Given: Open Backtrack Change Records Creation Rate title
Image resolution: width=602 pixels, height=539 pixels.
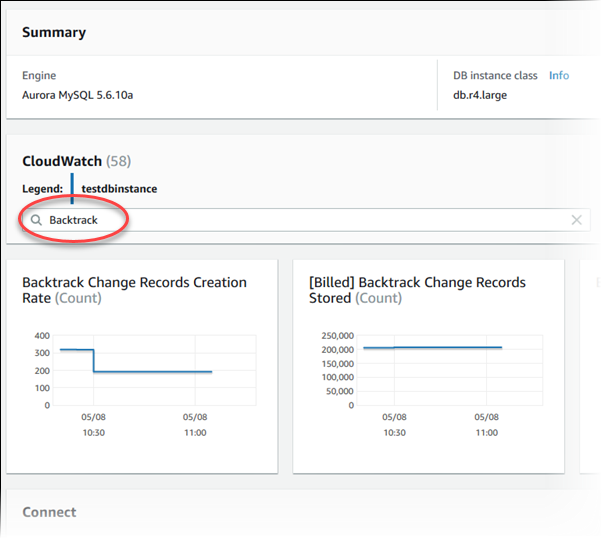Looking at the screenshot, I should (x=134, y=290).
